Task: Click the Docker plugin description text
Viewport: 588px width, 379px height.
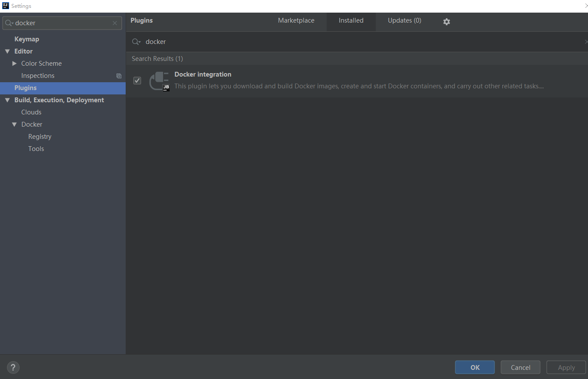Action: tap(359, 86)
